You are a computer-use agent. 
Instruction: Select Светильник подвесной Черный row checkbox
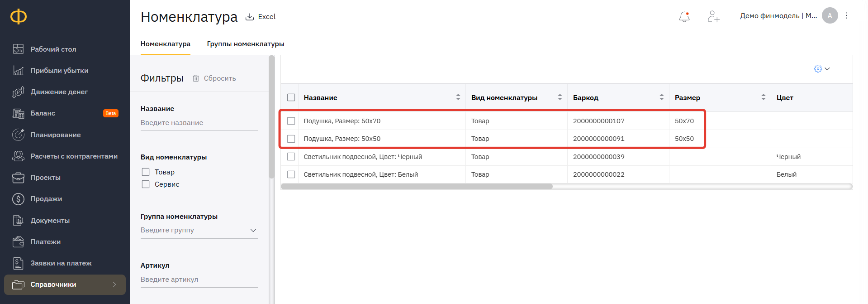tap(291, 157)
